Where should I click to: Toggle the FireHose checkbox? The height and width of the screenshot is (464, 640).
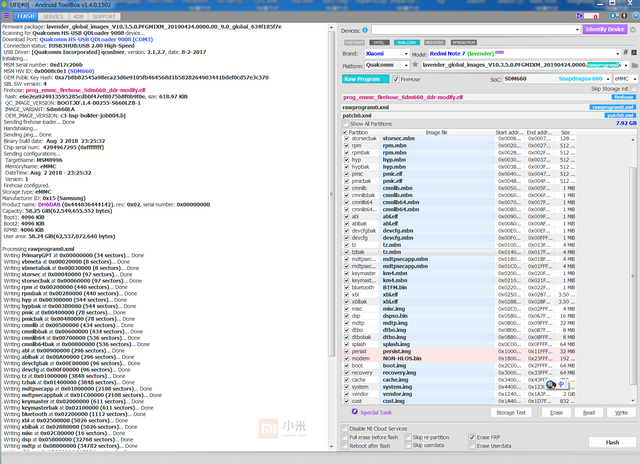click(396, 79)
